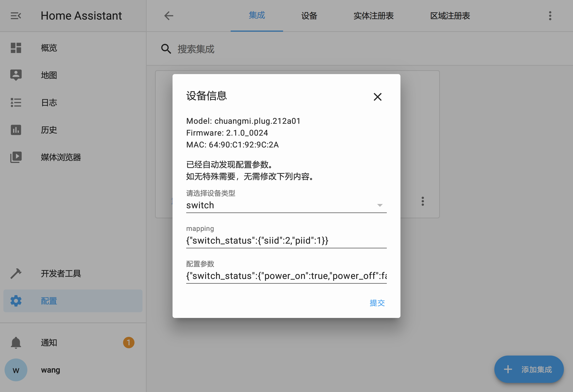Open the integration card's three-dot menu
The width and height of the screenshot is (573, 392).
423,201
